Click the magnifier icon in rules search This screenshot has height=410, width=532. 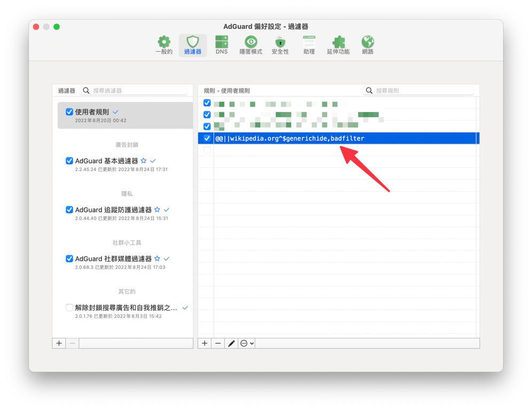coord(369,91)
